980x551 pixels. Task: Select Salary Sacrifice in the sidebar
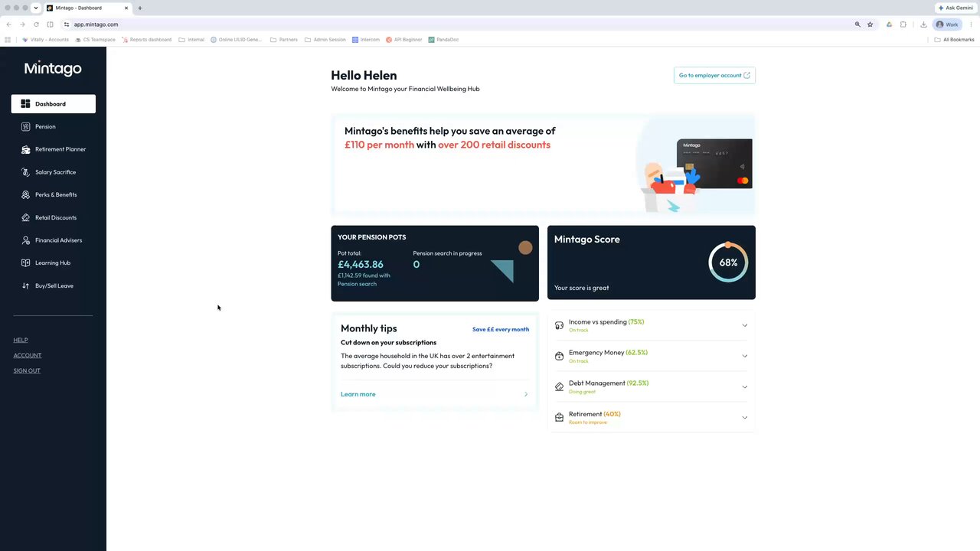(53, 172)
